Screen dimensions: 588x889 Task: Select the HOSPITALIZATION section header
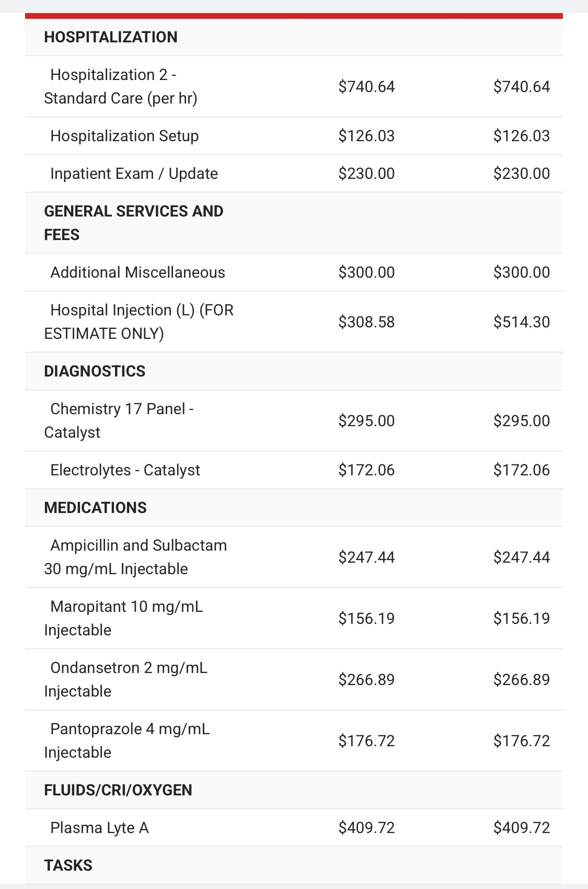pyautogui.click(x=111, y=37)
